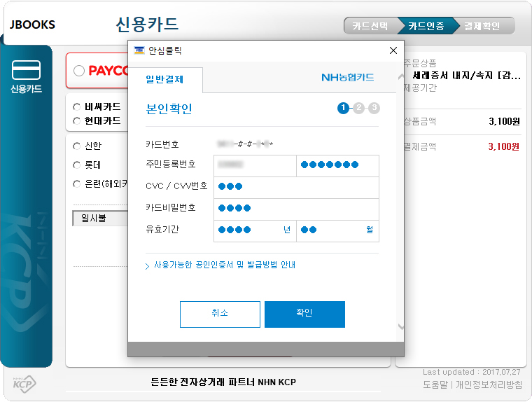Click 든든한 전자상거래 파트너 NHN KCP text
This screenshot has width=532, height=402.
(223, 382)
